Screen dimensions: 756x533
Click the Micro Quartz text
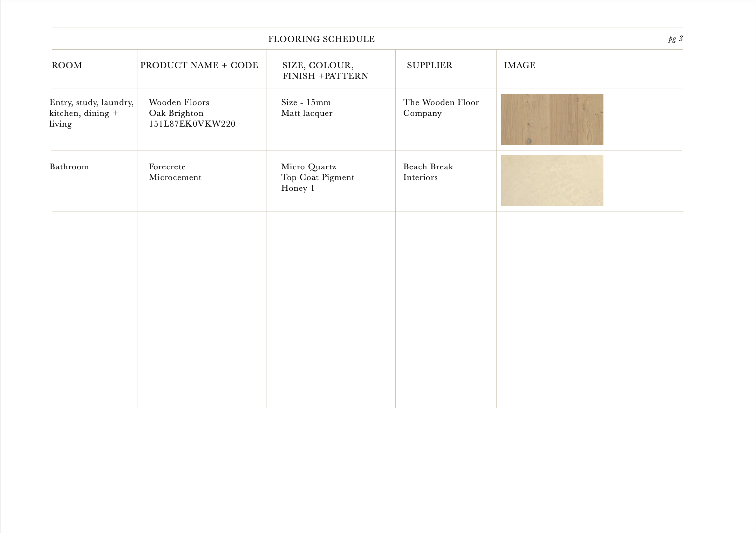308,167
